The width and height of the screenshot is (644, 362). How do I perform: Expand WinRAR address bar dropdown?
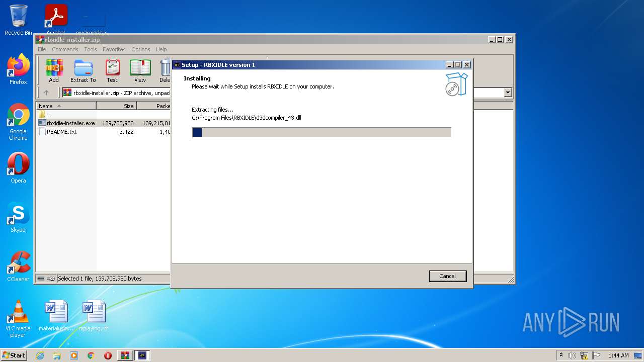[x=508, y=93]
